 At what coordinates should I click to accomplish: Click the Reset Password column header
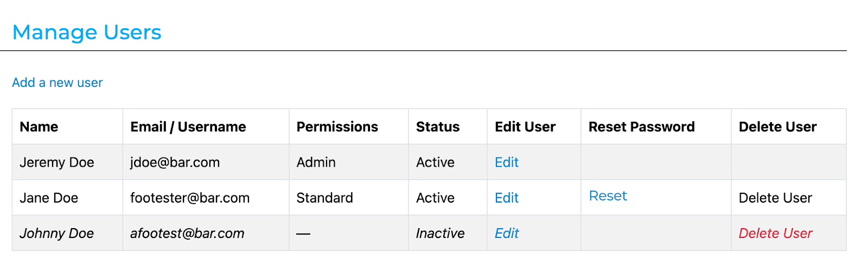tap(641, 127)
